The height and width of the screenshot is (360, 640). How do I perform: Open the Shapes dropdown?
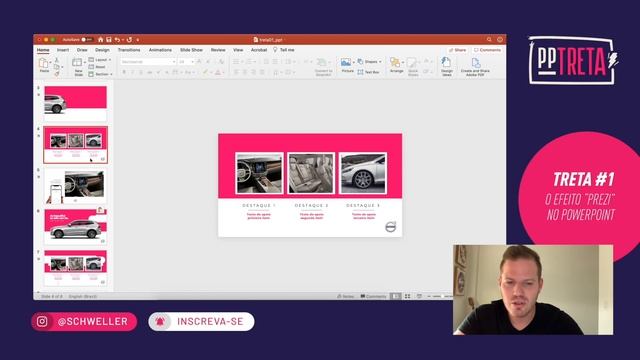[369, 62]
